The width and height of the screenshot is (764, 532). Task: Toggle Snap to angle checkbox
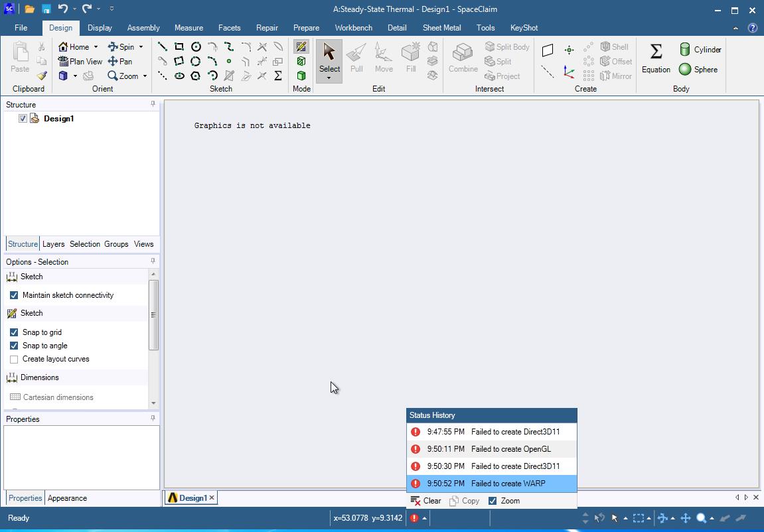14,346
